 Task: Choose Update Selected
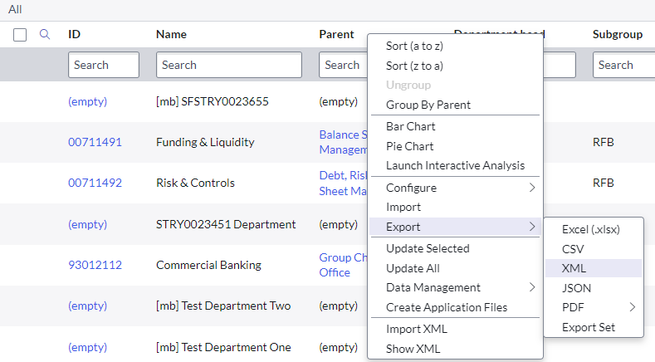pos(428,248)
